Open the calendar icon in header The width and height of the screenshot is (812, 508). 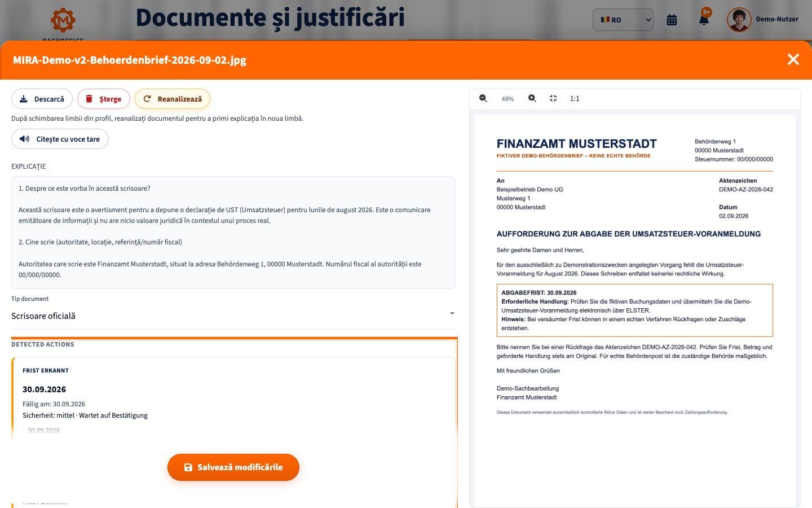coord(672,20)
